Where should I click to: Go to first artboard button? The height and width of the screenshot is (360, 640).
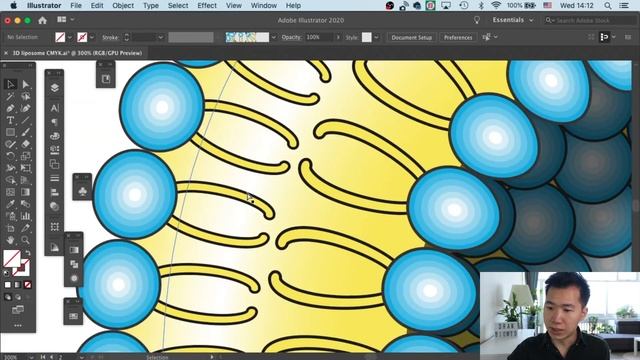coord(42,357)
